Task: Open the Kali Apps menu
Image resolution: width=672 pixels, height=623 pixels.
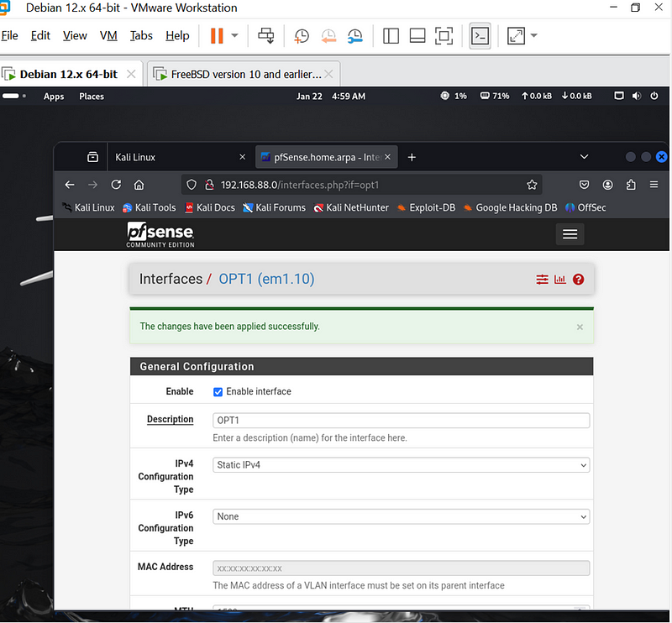Action: pos(54,97)
